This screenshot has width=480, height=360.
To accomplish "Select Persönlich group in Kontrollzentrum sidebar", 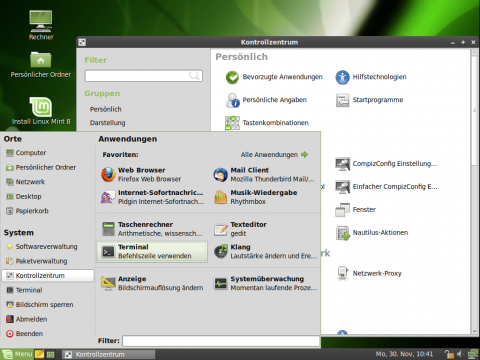I will pyautogui.click(x=105, y=109).
